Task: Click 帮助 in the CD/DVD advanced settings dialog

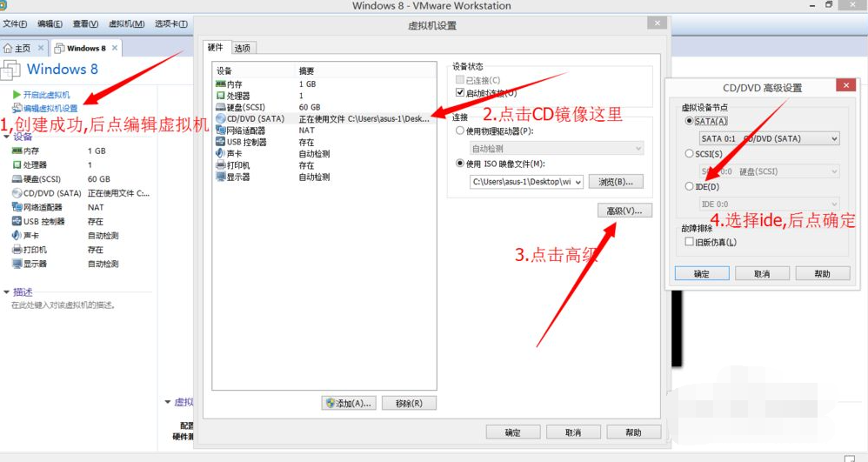Action: tap(823, 274)
